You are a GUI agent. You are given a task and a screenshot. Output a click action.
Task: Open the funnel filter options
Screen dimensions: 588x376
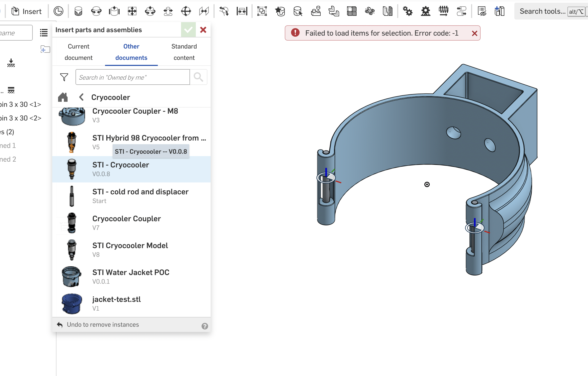pyautogui.click(x=64, y=77)
